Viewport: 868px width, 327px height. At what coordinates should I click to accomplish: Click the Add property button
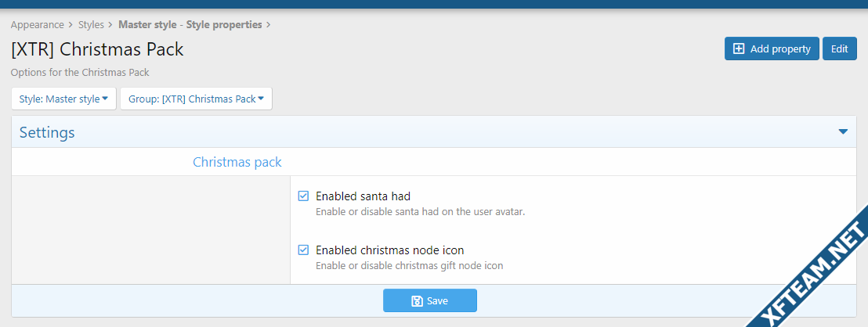772,49
